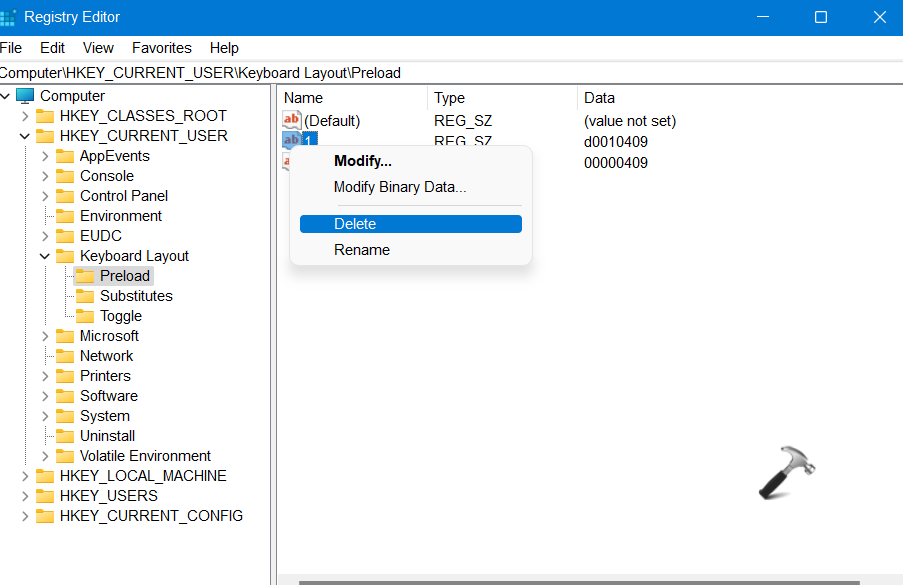
Task: Click the Environment folder icon
Action: click(65, 216)
